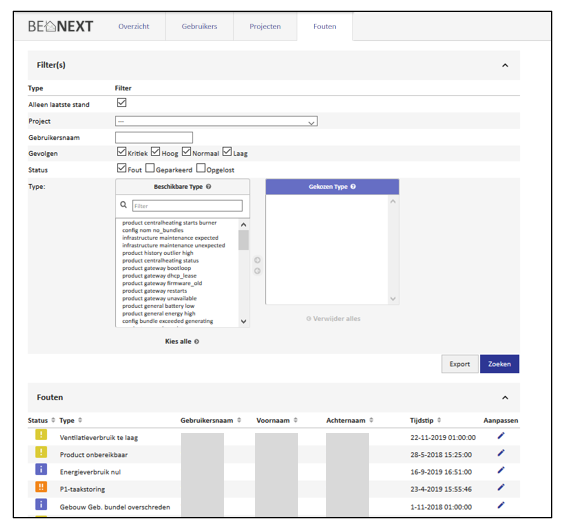Click the upper transfer arrow between type lists
564x528 pixels.
[257, 260]
